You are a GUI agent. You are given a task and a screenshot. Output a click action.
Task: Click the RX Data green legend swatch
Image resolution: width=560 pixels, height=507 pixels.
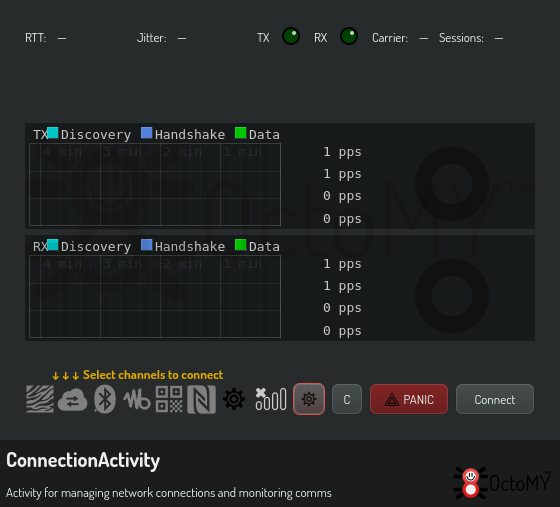point(240,245)
